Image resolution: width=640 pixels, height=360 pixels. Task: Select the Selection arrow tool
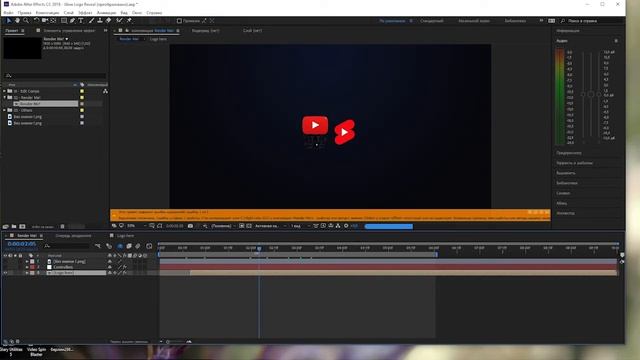click(x=9, y=20)
